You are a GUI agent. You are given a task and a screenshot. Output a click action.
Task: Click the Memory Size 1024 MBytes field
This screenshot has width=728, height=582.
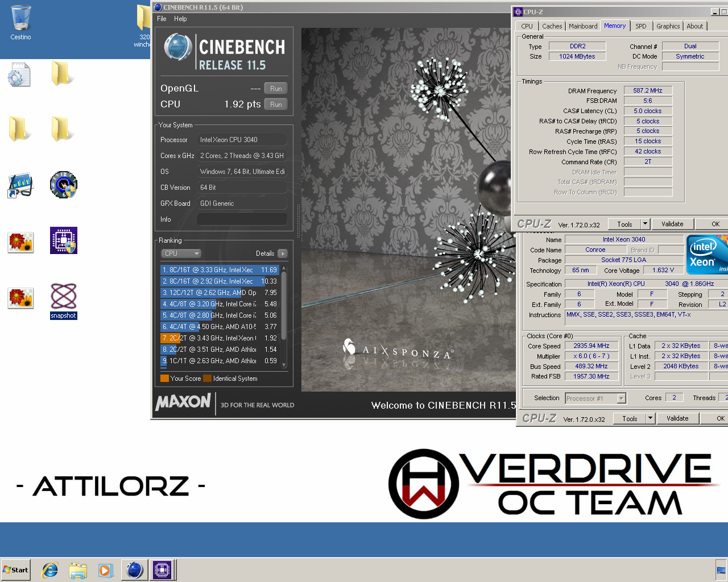point(577,56)
